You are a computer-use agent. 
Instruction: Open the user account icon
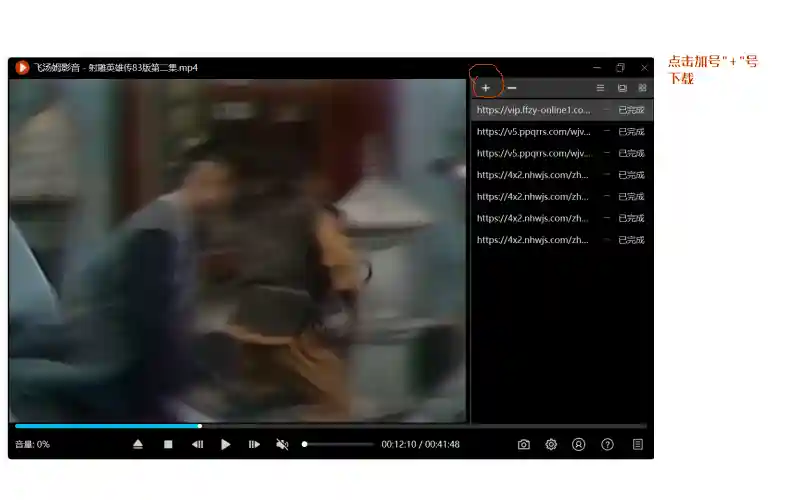579,444
